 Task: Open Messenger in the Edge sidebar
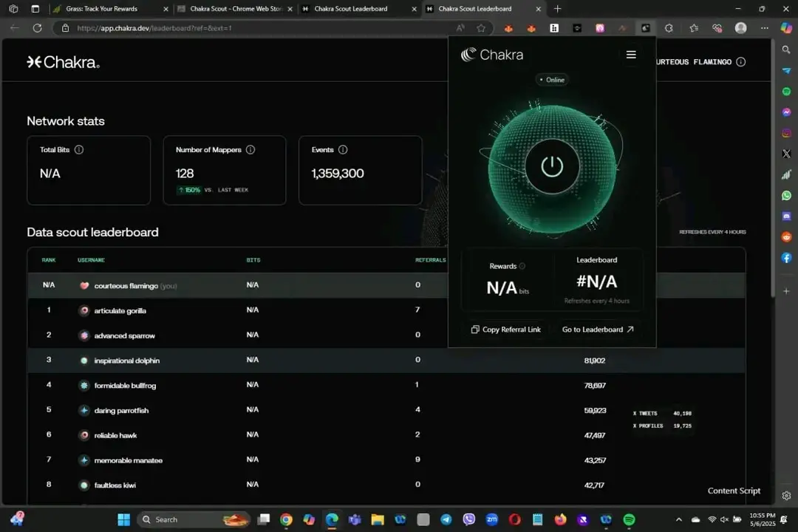(x=786, y=112)
